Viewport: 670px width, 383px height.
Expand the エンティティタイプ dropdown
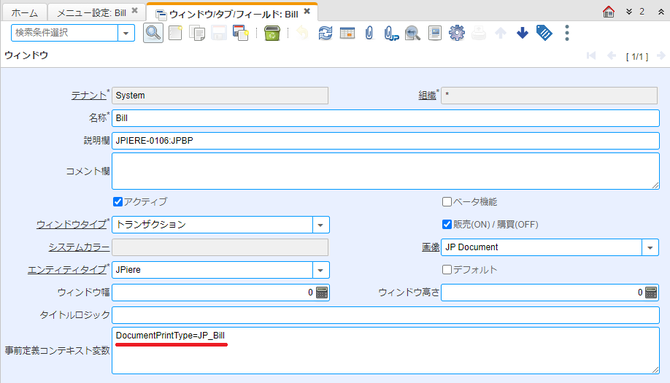[320, 270]
